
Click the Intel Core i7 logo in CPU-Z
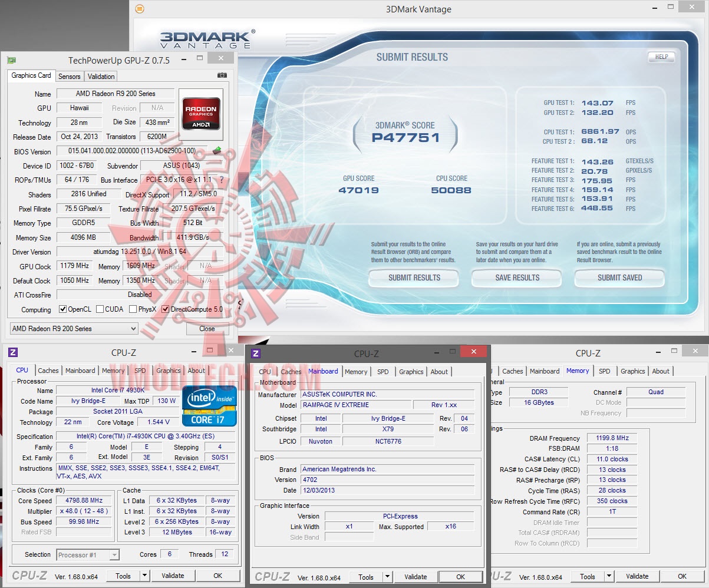pos(209,406)
